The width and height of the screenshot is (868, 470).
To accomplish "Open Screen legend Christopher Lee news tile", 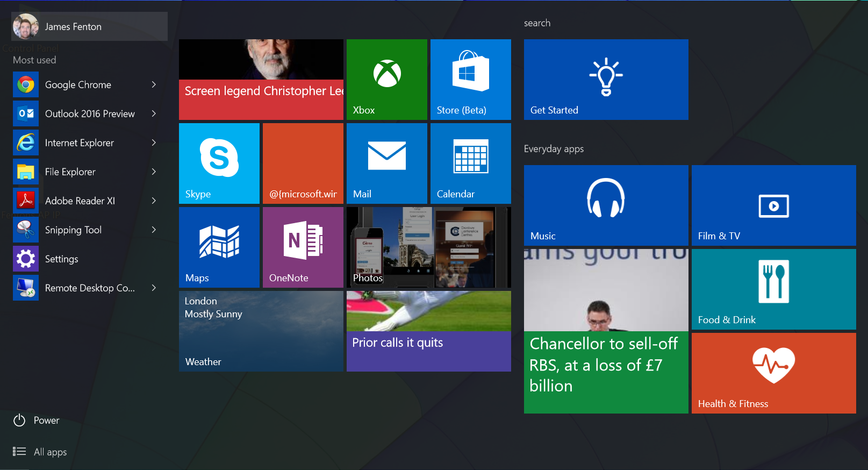I will tap(261, 80).
